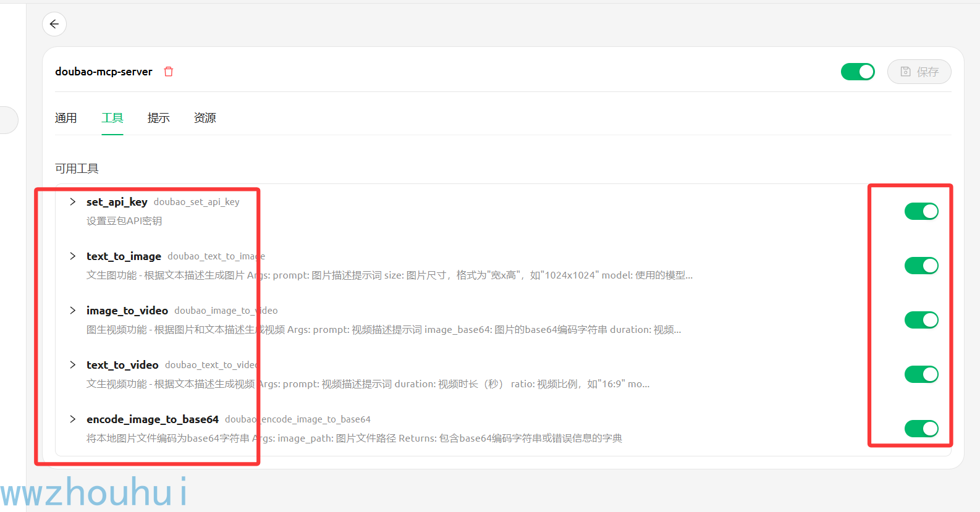Expand the text_to_image tool chevron
The width and height of the screenshot is (980, 512).
click(x=73, y=256)
